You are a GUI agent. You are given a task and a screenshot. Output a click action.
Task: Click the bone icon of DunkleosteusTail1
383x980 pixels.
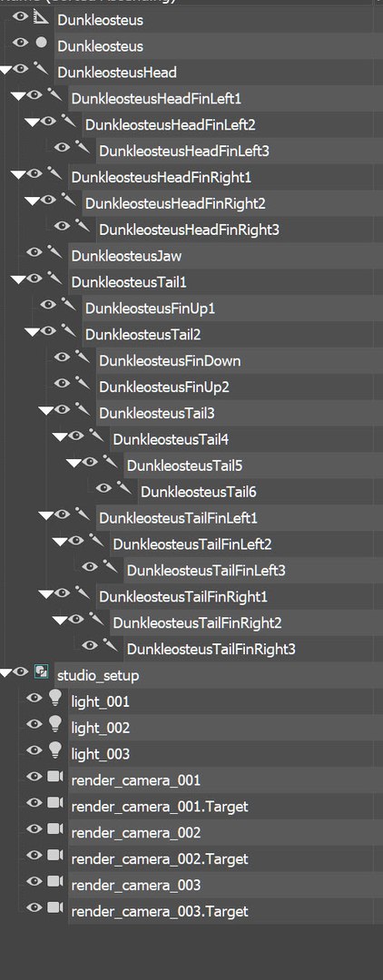pos(55,279)
